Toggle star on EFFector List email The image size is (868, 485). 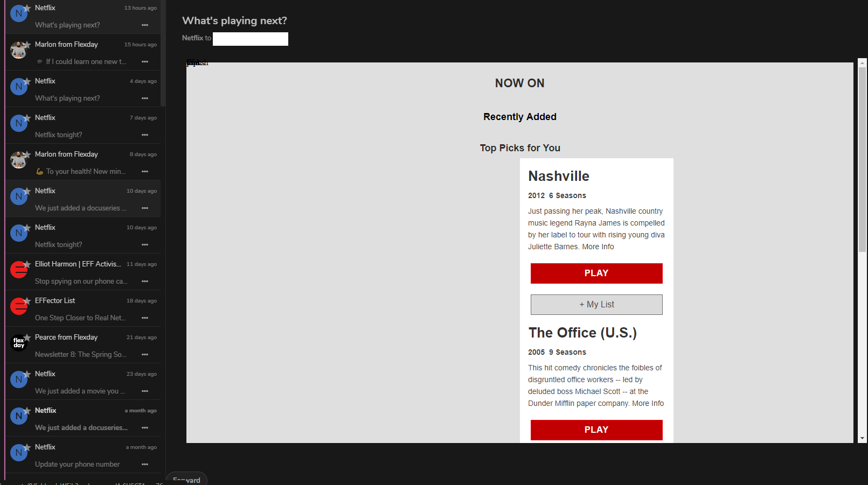click(27, 300)
